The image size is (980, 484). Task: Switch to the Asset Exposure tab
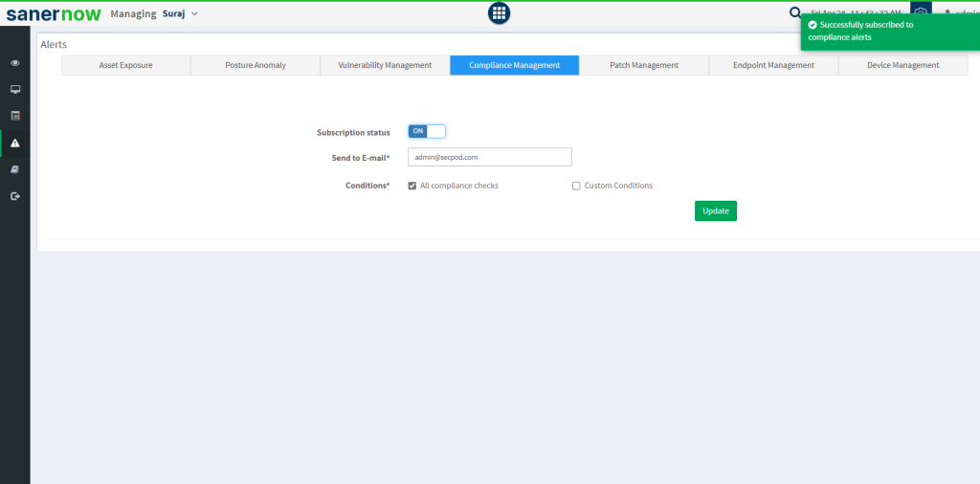point(125,65)
